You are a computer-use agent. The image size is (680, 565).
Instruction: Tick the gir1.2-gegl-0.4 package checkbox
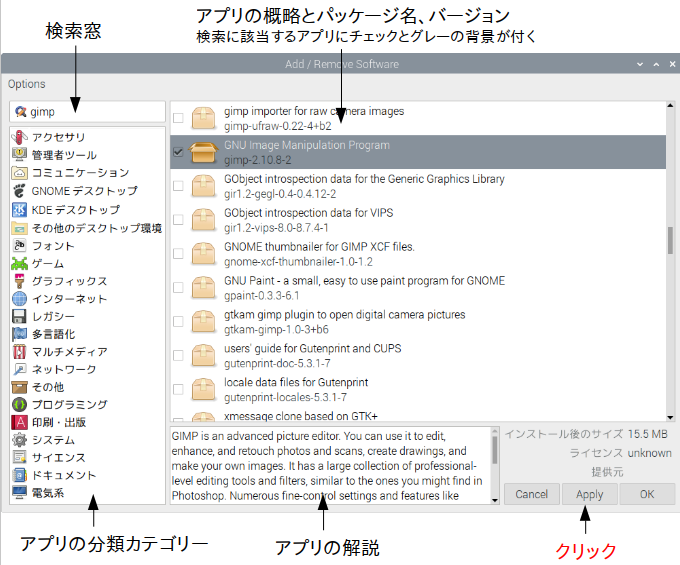click(x=178, y=186)
